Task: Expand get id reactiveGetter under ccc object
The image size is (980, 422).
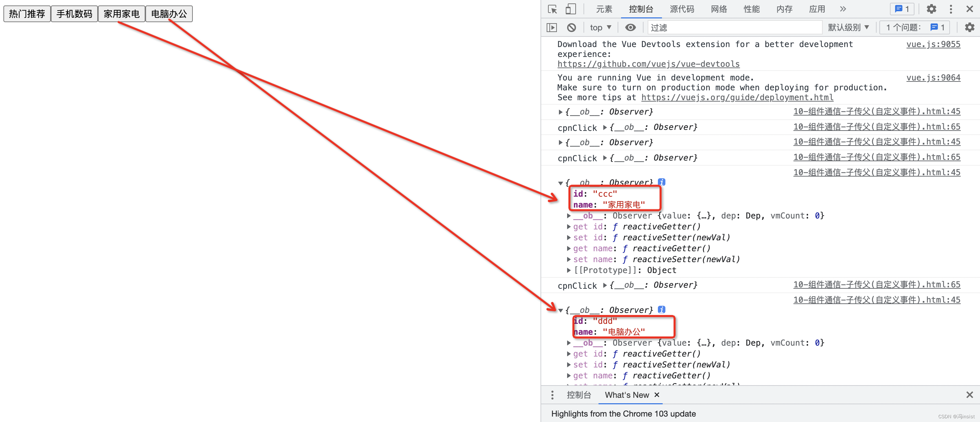Action: 569,227
